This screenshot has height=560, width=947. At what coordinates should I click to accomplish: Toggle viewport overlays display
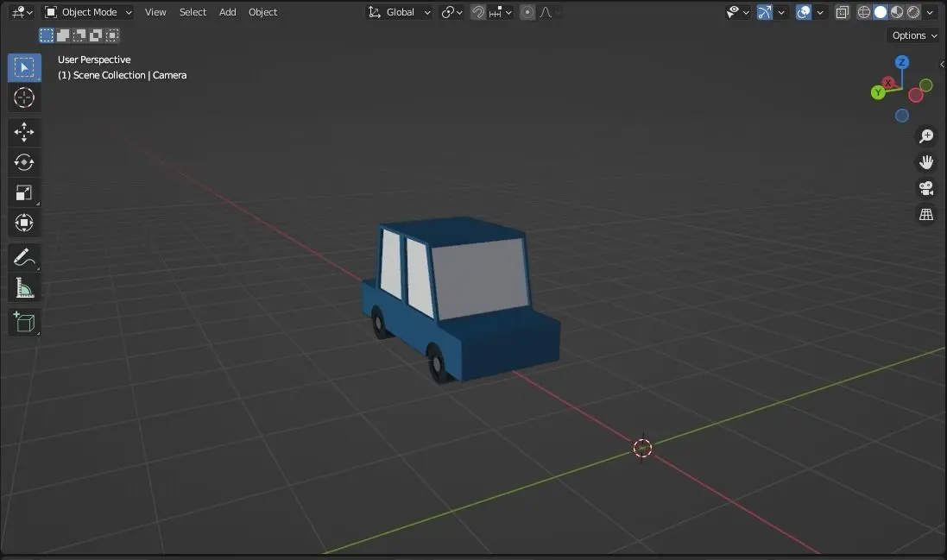click(803, 12)
